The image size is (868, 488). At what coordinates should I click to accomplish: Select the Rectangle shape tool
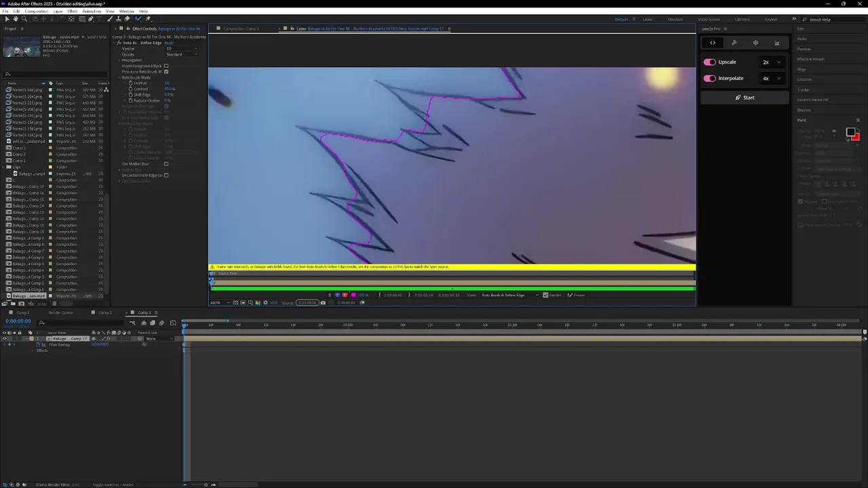[82, 19]
